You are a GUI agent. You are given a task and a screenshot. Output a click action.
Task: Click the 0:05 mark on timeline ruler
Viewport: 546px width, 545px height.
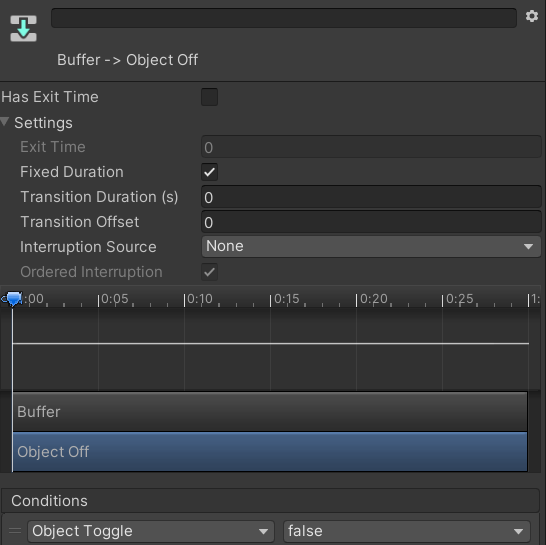pos(115,299)
